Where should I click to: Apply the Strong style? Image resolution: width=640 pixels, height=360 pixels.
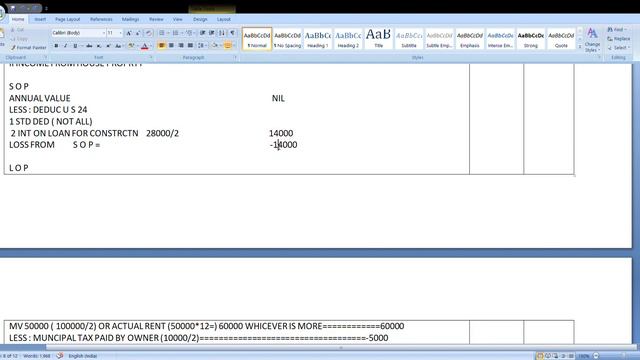click(531, 39)
